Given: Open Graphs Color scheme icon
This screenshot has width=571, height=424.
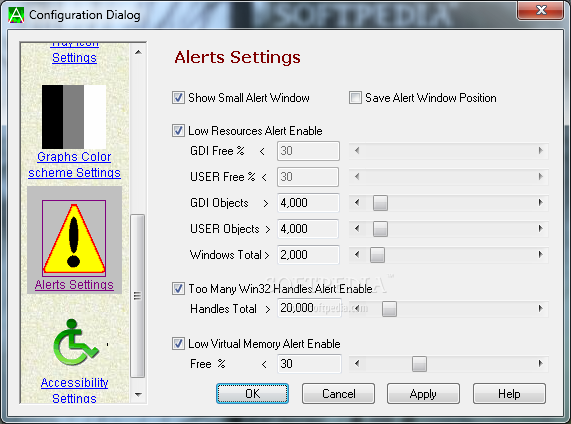Looking at the screenshot, I should click(x=74, y=117).
